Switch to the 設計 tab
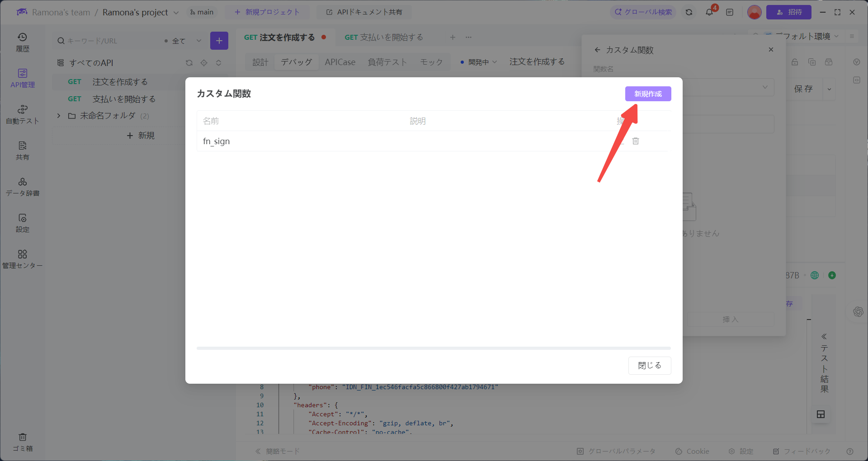Image resolution: width=868 pixels, height=461 pixels. 260,62
